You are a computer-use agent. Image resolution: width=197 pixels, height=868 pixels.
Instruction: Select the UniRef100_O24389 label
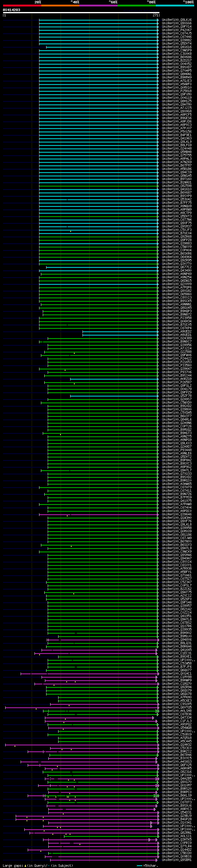coord(177,338)
